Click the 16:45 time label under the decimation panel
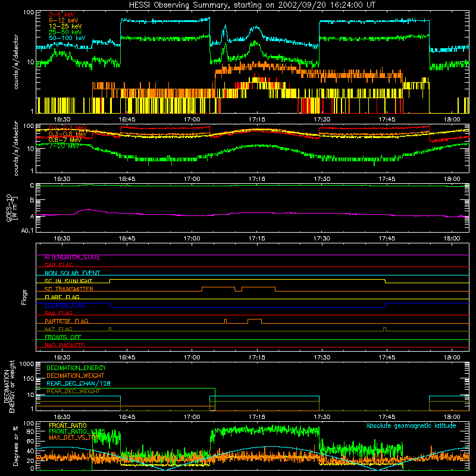This screenshot has width=476, height=476. pyautogui.click(x=127, y=417)
